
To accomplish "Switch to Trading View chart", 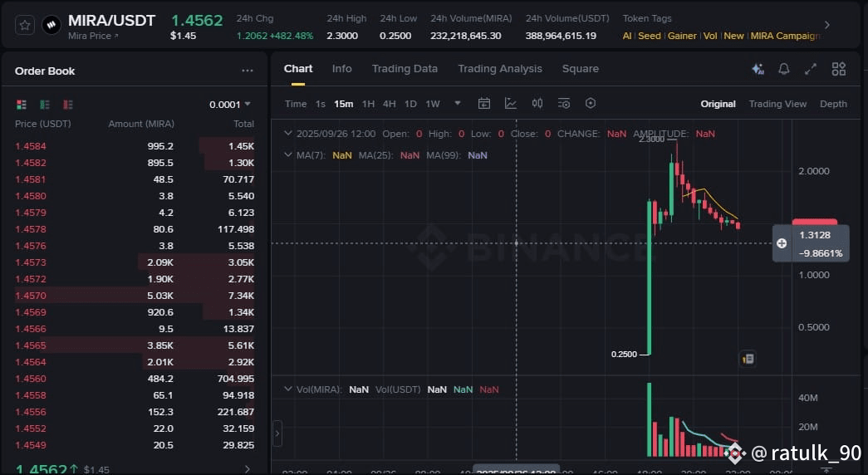I will [777, 104].
